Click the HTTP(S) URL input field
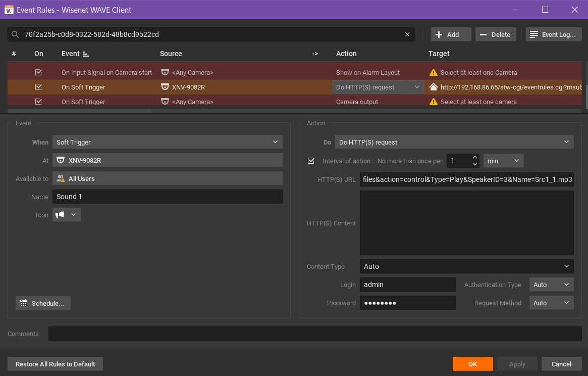This screenshot has width=588, height=376. coord(466,179)
